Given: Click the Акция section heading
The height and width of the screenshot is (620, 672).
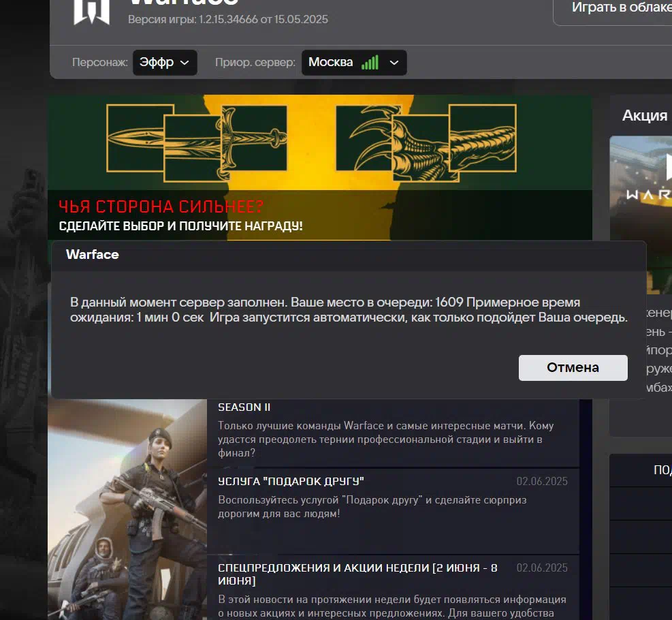Looking at the screenshot, I should [645, 115].
